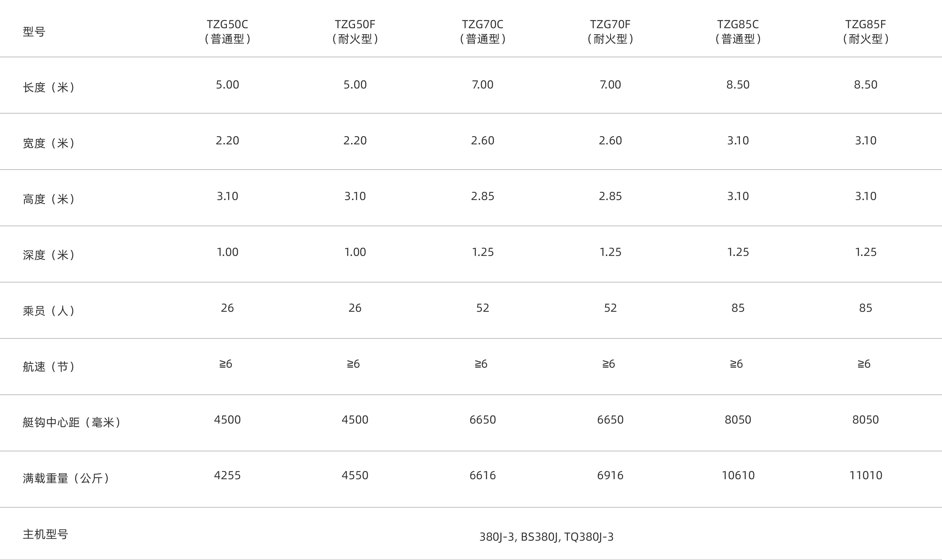
Task: Select the TZG50C column header
Action: [x=227, y=31]
